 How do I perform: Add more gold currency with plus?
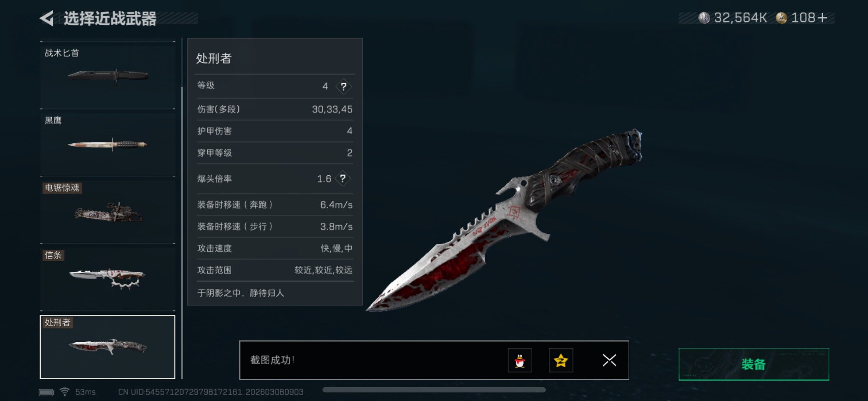click(822, 18)
